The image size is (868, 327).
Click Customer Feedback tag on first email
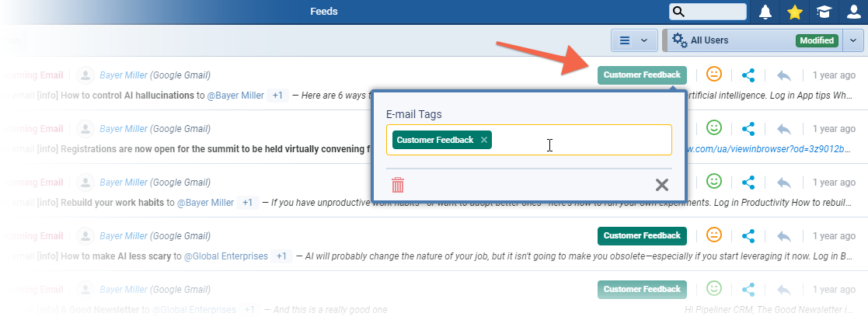pyautogui.click(x=642, y=75)
